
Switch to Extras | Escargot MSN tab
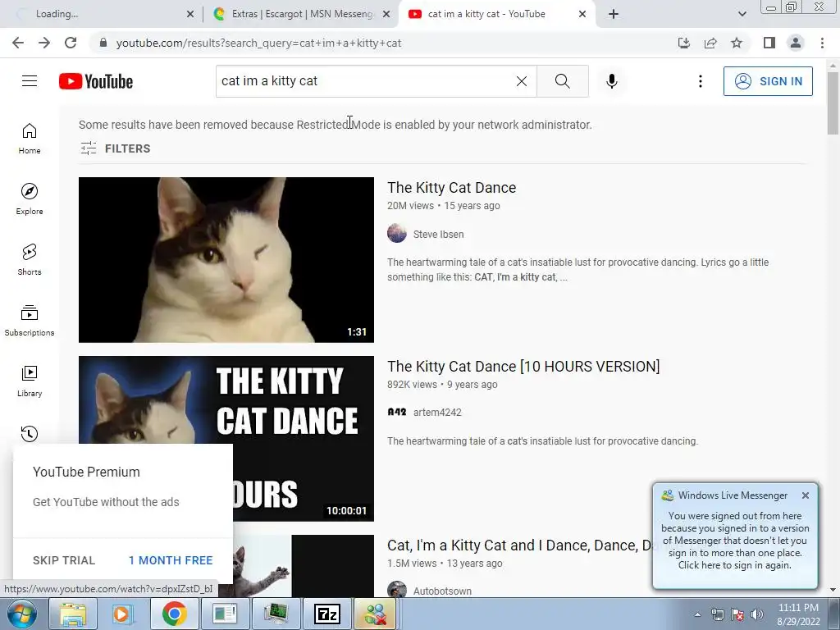pos(301,14)
